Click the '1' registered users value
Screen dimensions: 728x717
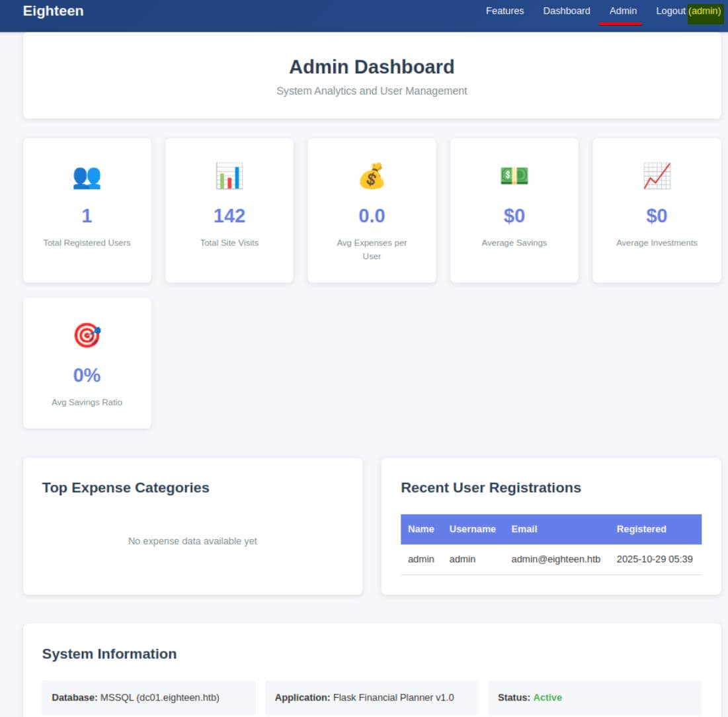click(x=87, y=216)
